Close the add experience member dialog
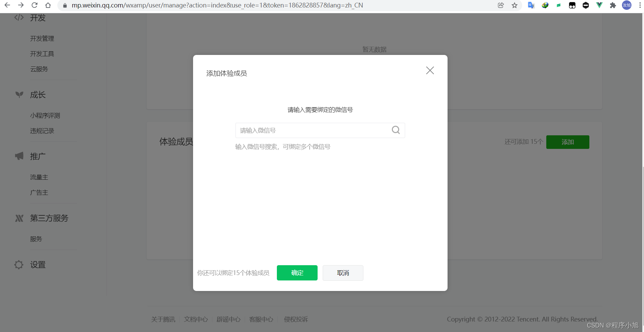The width and height of the screenshot is (644, 332). (x=430, y=71)
